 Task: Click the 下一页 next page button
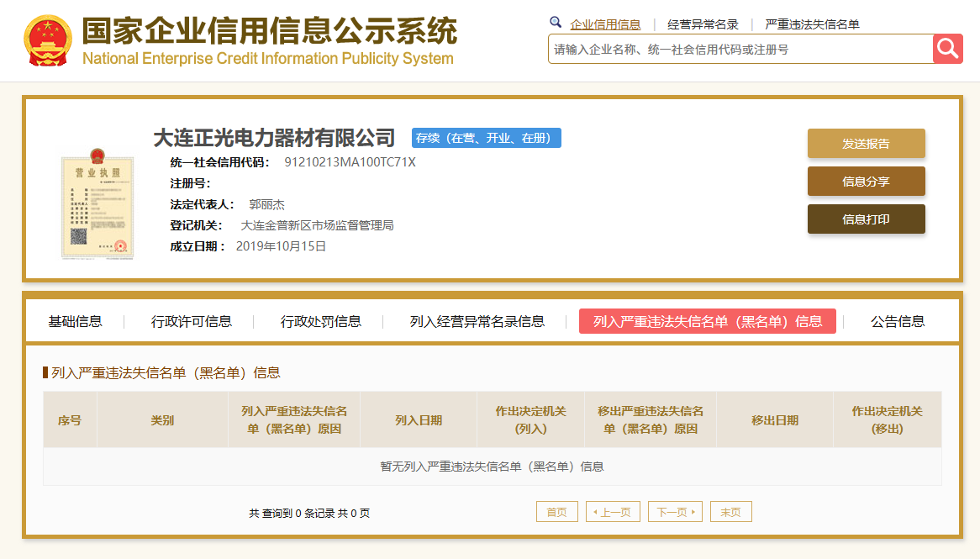point(676,511)
